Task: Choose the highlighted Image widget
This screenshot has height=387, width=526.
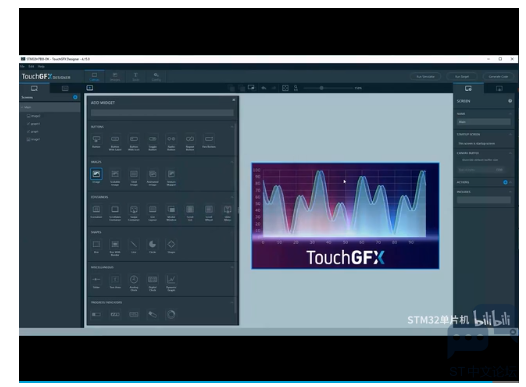Action: coord(96,175)
